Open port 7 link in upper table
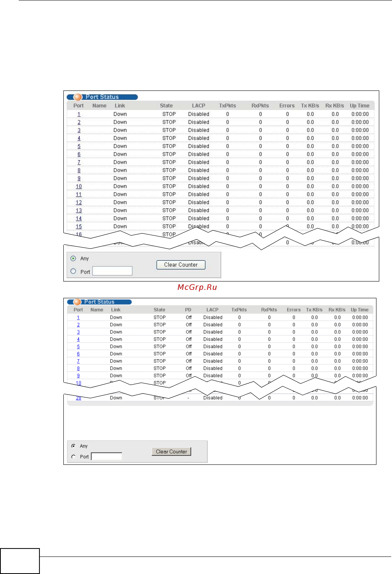Screen dimensions: 392x574 click(x=79, y=162)
